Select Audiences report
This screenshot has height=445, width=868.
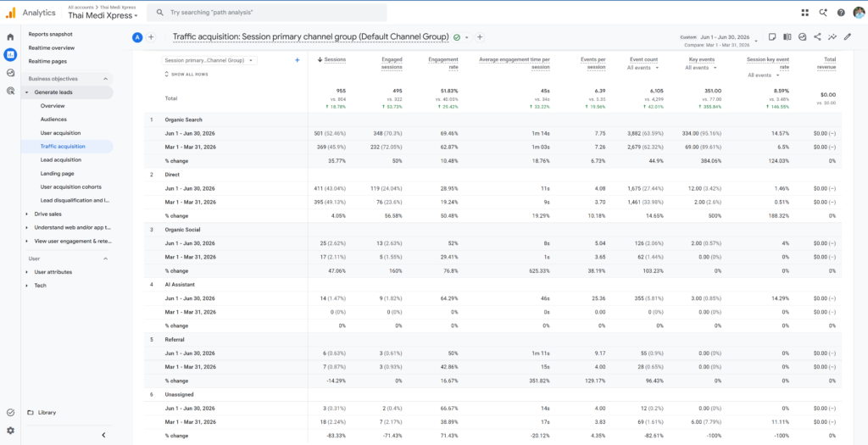[53, 120]
